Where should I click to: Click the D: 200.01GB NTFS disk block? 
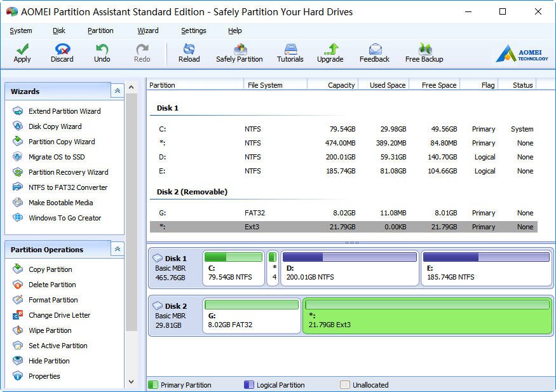click(349, 268)
